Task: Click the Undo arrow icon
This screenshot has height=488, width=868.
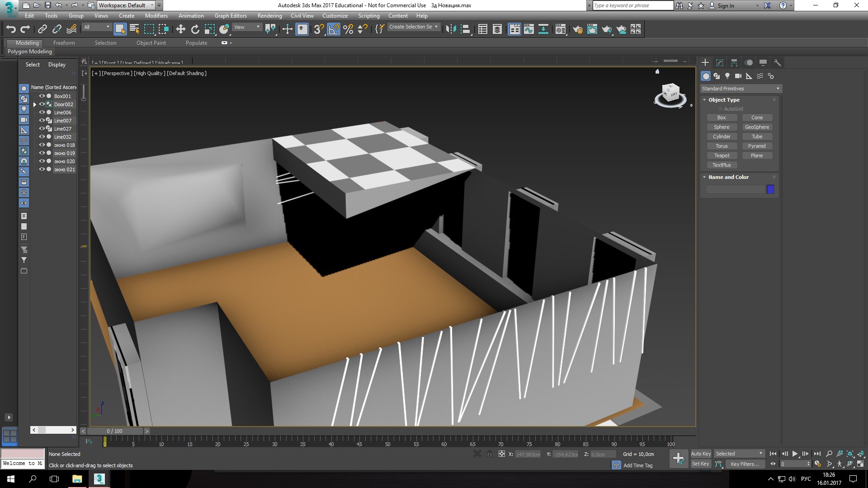Action: pyautogui.click(x=11, y=29)
